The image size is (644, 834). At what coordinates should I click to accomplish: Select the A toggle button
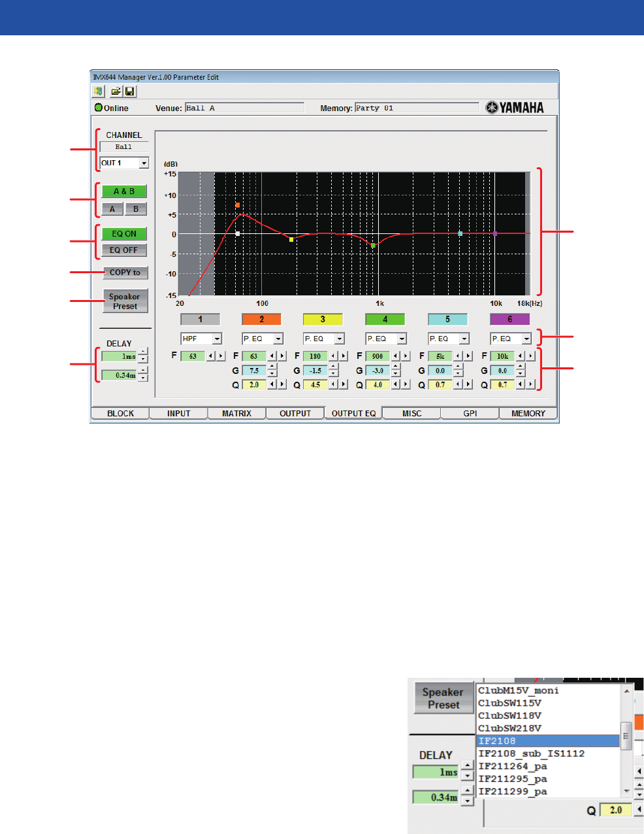coord(112,209)
